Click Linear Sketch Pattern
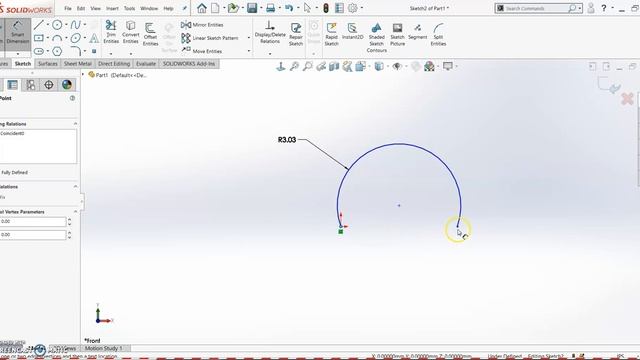The width and height of the screenshot is (640, 360). point(210,38)
